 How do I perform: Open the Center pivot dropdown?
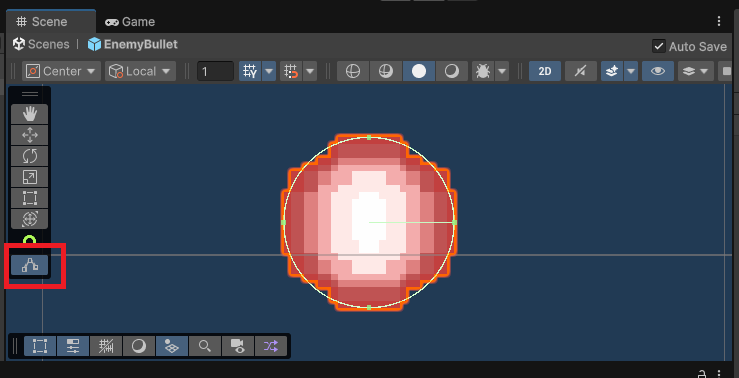click(61, 71)
